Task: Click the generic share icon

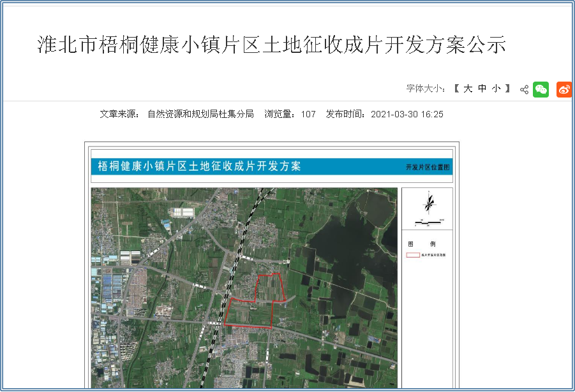Action: pos(524,89)
